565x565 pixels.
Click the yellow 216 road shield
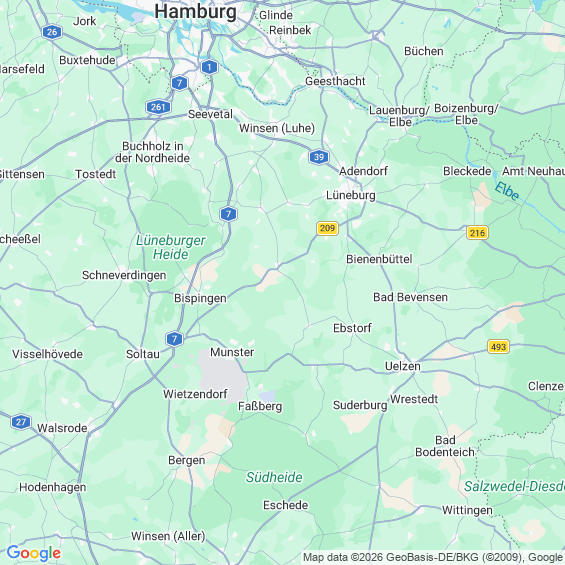(x=477, y=233)
